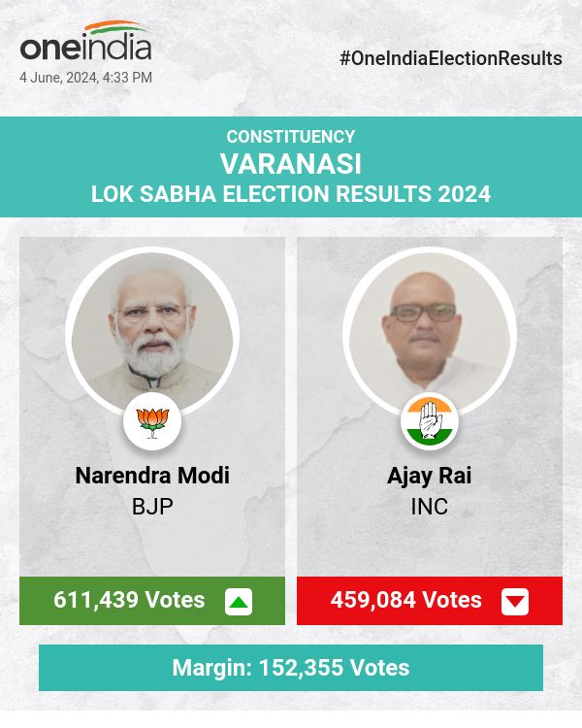Click the green up-arrow icon

239,602
